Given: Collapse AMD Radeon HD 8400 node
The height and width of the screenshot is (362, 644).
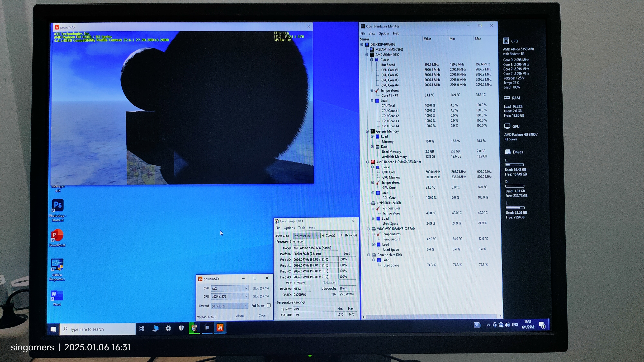Looking at the screenshot, I should point(368,162).
